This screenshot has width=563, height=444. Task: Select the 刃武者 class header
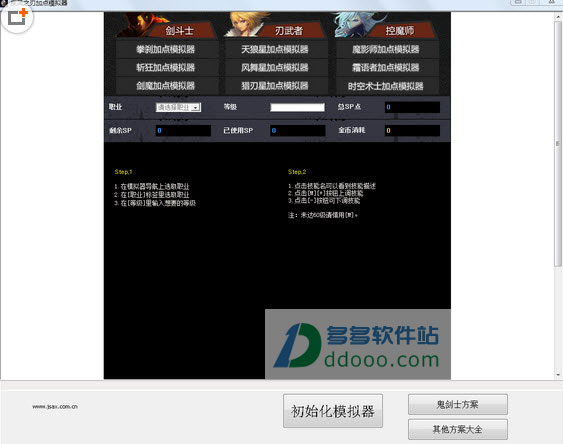pos(288,31)
